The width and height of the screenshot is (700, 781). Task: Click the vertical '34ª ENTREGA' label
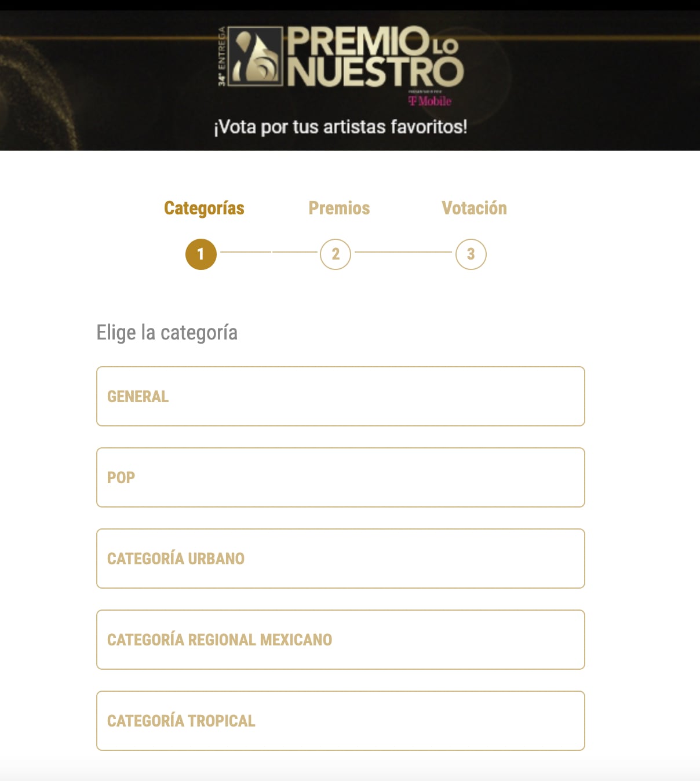coord(221,57)
